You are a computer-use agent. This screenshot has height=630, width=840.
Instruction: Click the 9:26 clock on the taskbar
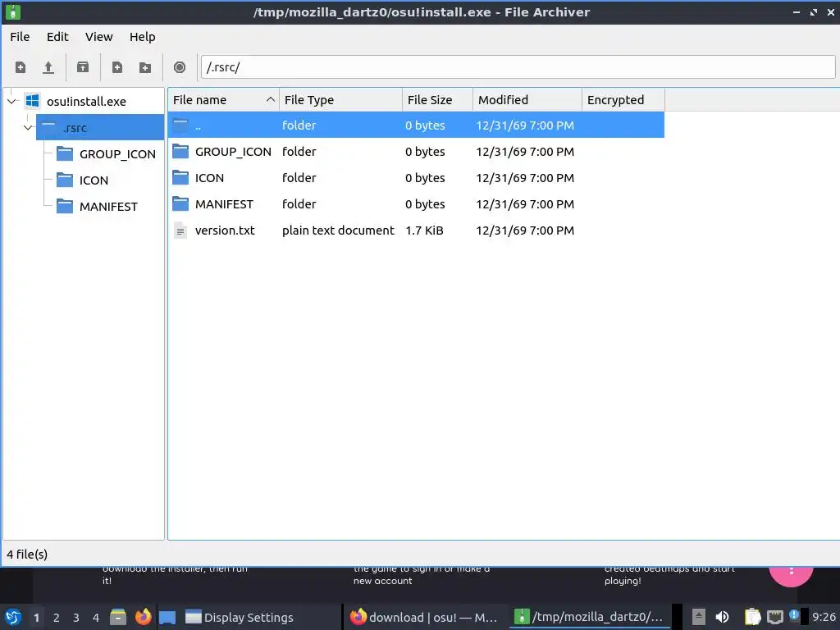pyautogui.click(x=824, y=618)
